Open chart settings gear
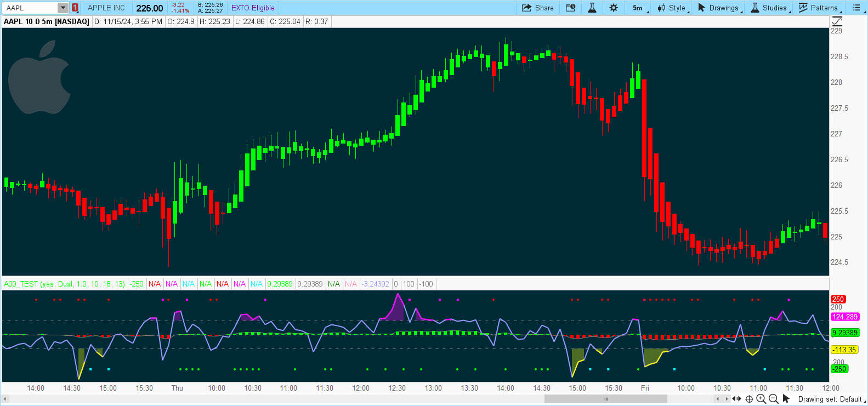The image size is (868, 406). click(614, 8)
